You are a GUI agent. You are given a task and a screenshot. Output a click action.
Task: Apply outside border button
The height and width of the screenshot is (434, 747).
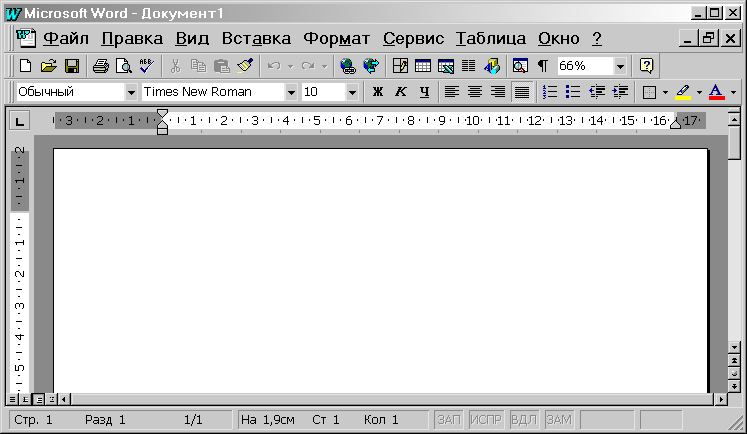[649, 91]
